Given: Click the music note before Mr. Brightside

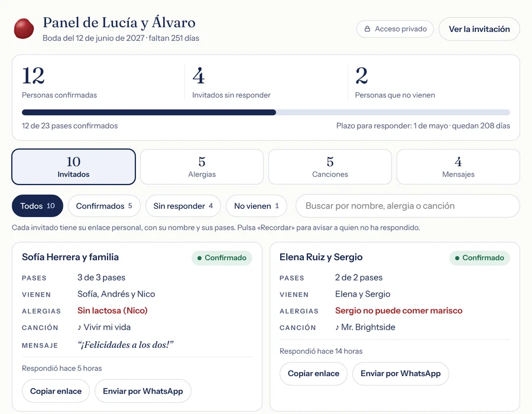Looking at the screenshot, I should point(338,328).
